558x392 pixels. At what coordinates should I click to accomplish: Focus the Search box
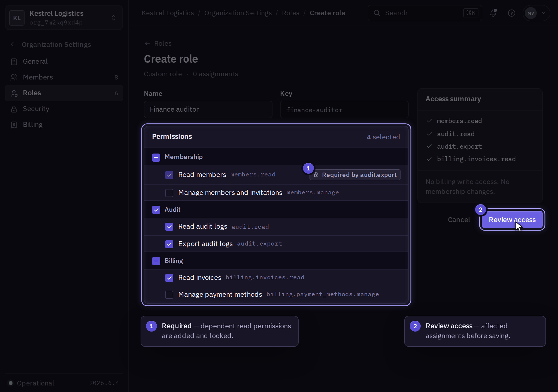425,13
